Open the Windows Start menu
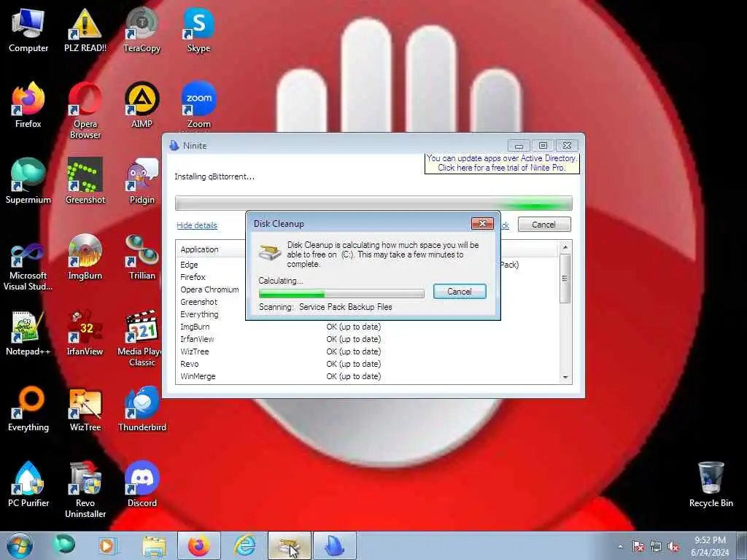747x560 pixels. (20, 545)
